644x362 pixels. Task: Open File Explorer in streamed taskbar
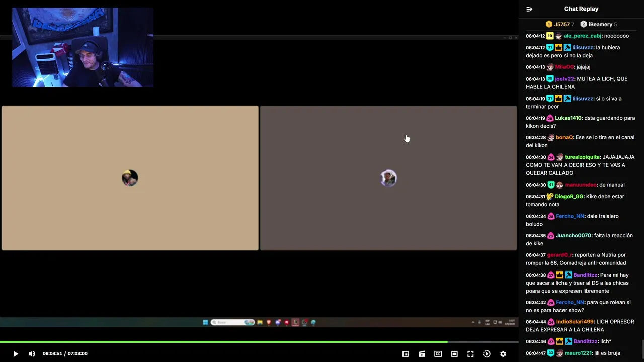[260, 322]
